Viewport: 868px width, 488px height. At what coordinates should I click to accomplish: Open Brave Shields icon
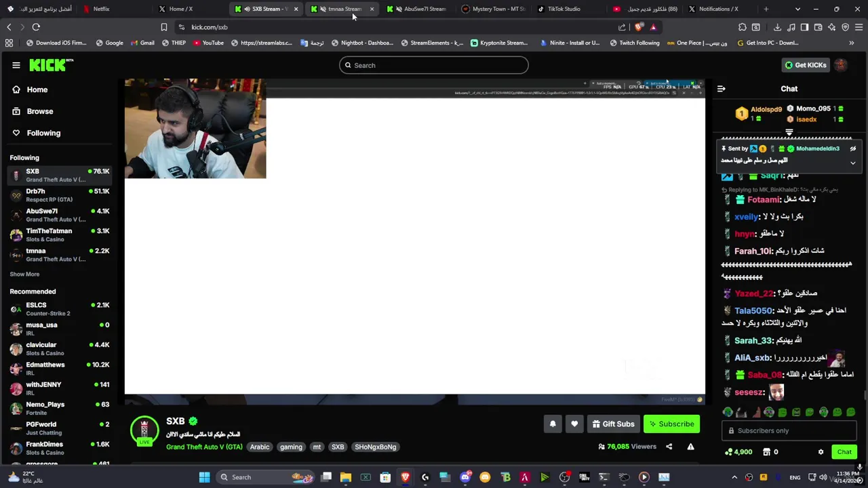click(639, 27)
